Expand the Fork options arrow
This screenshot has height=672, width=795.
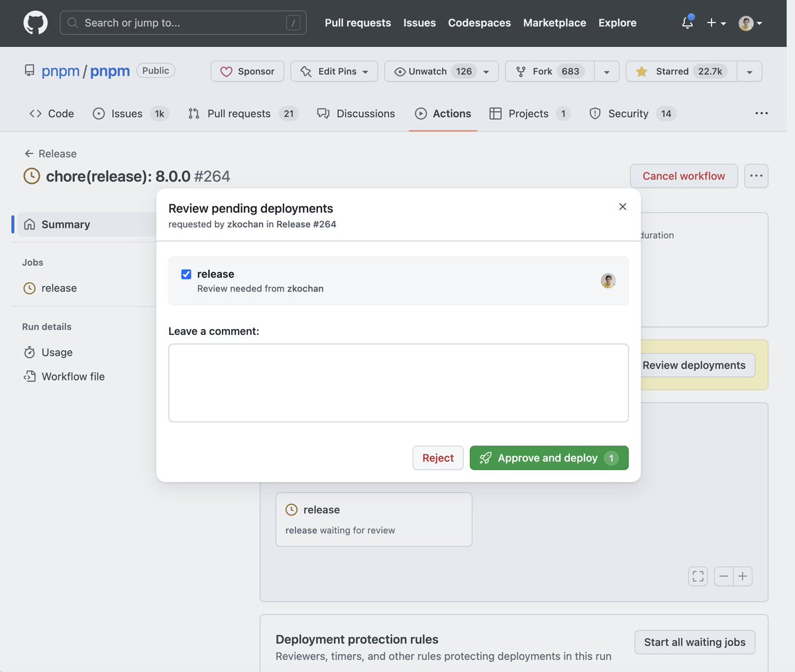coord(607,72)
